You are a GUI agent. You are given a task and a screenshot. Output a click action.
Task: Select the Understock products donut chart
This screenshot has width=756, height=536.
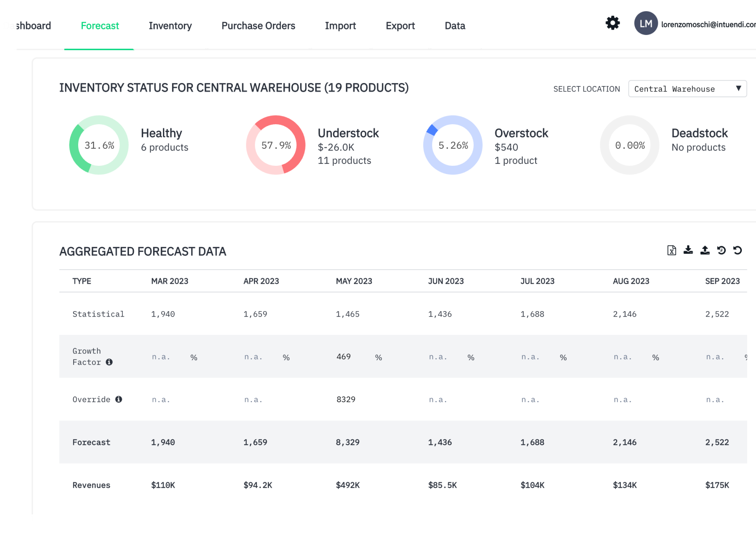(275, 145)
